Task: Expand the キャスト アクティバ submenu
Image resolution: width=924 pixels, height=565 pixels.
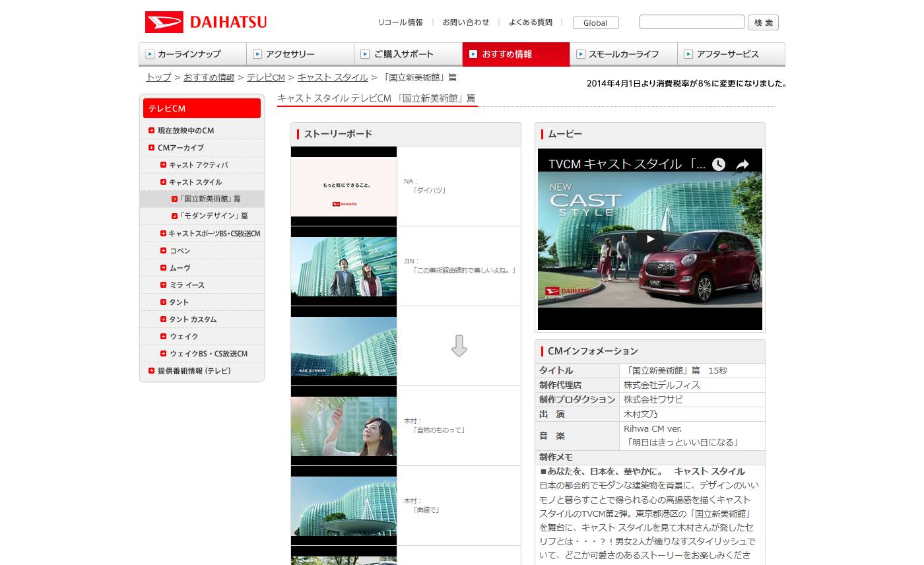Action: point(163,165)
